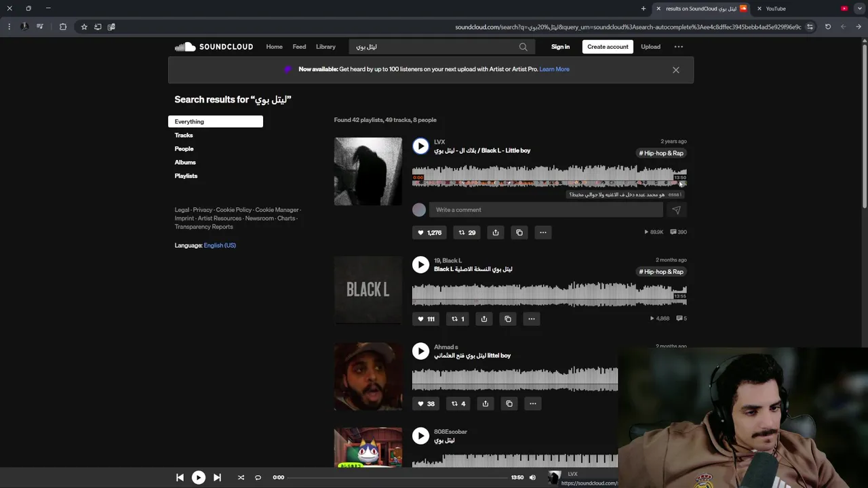The image size is (868, 488).
Task: Close the YouTube tab
Action: tap(759, 8)
